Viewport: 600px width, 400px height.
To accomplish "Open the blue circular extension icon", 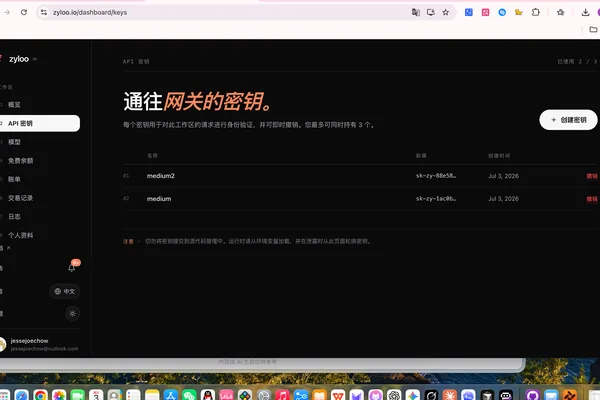I will point(502,12).
